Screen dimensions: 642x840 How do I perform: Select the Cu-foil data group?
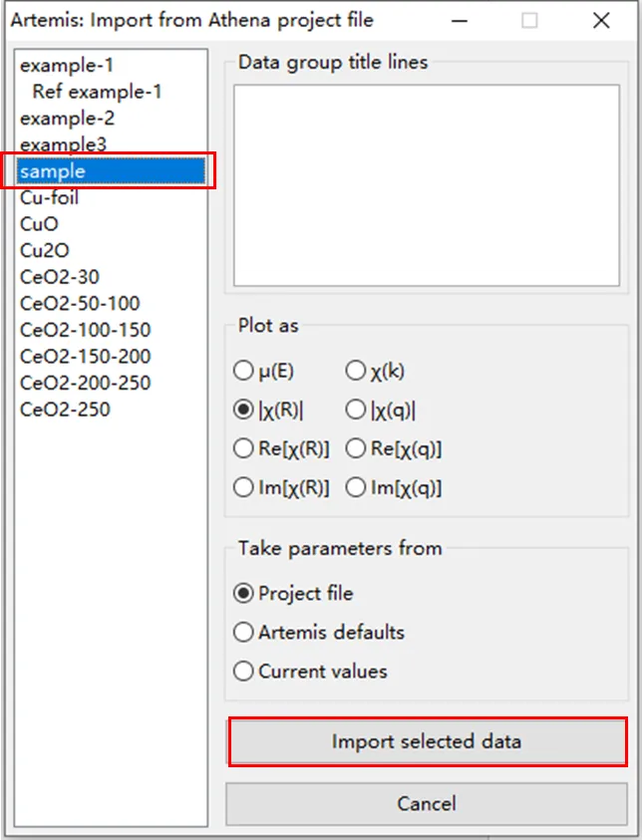[x=50, y=197]
